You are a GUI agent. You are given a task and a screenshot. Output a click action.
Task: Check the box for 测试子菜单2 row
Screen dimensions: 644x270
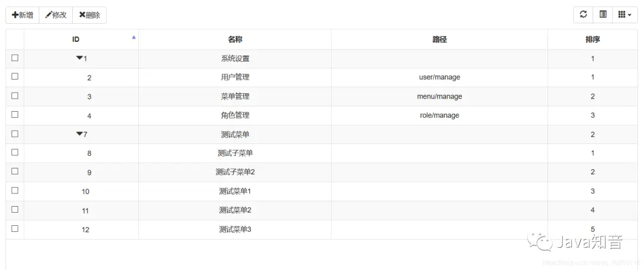click(15, 171)
